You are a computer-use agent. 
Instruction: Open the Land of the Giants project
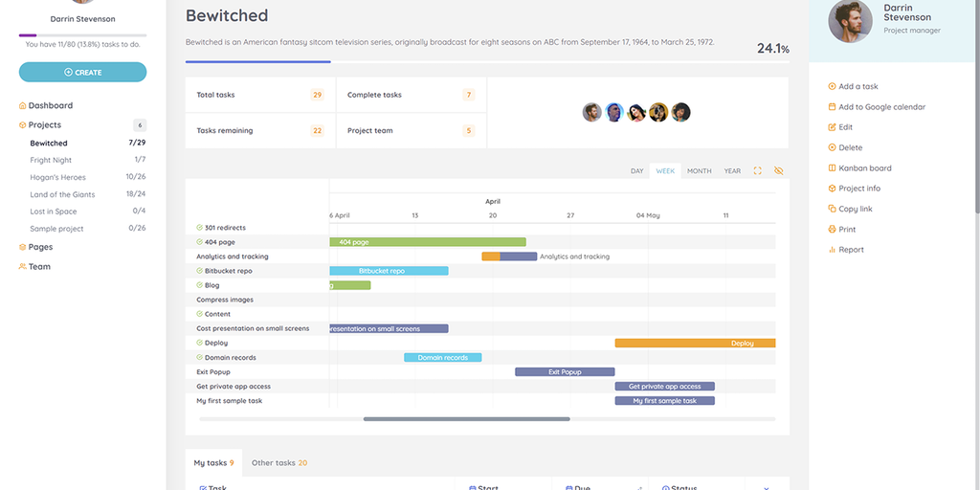pyautogui.click(x=62, y=194)
